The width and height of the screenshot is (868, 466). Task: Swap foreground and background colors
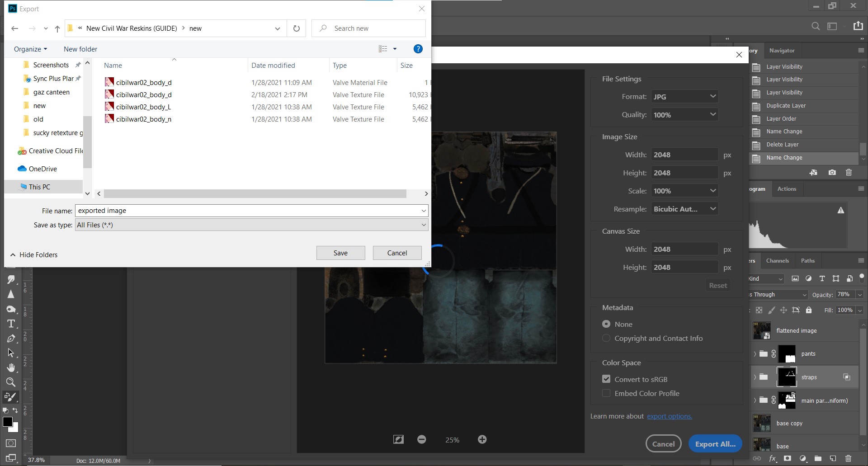[x=15, y=410]
